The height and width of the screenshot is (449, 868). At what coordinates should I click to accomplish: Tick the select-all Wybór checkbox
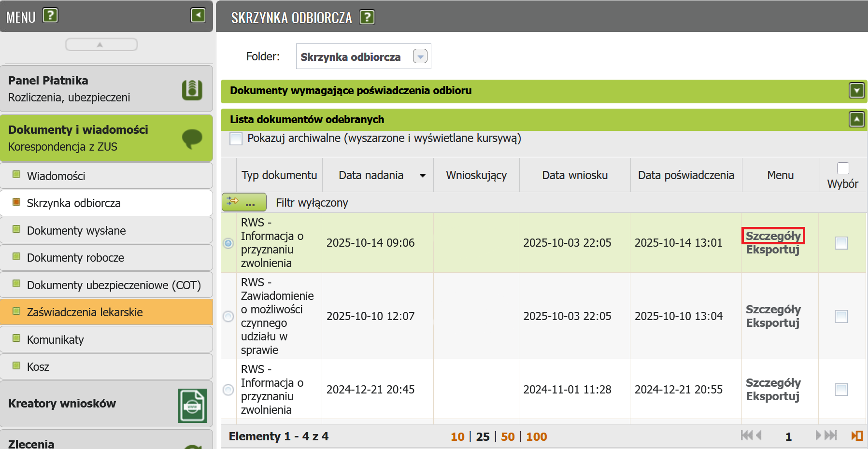[843, 168]
